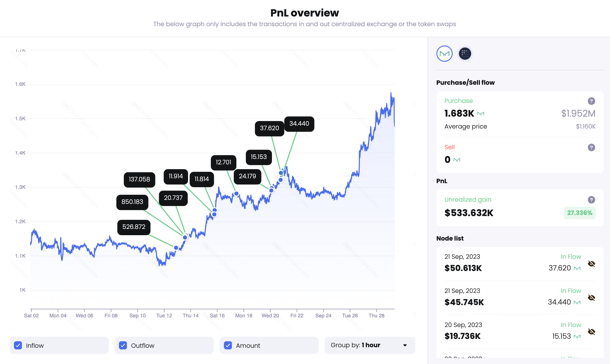Toggle the Amount checkbox
Viewport: 610px width, 364px height.
(x=228, y=345)
